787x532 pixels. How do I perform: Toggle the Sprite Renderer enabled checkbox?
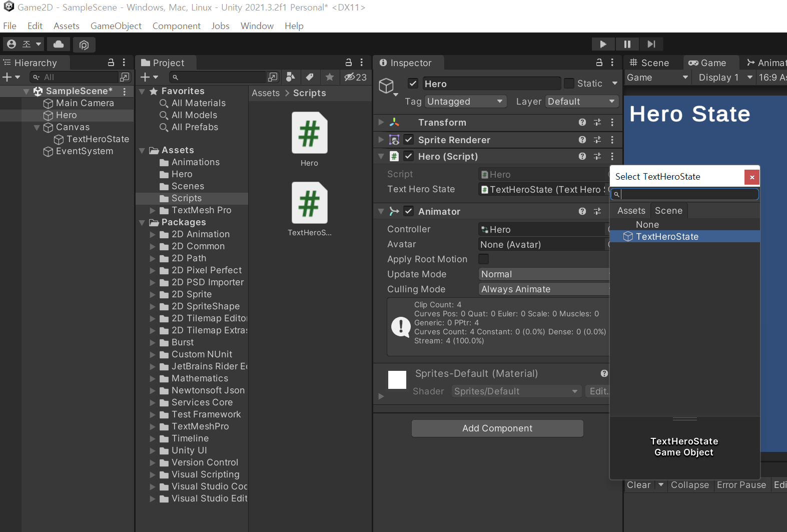point(409,140)
